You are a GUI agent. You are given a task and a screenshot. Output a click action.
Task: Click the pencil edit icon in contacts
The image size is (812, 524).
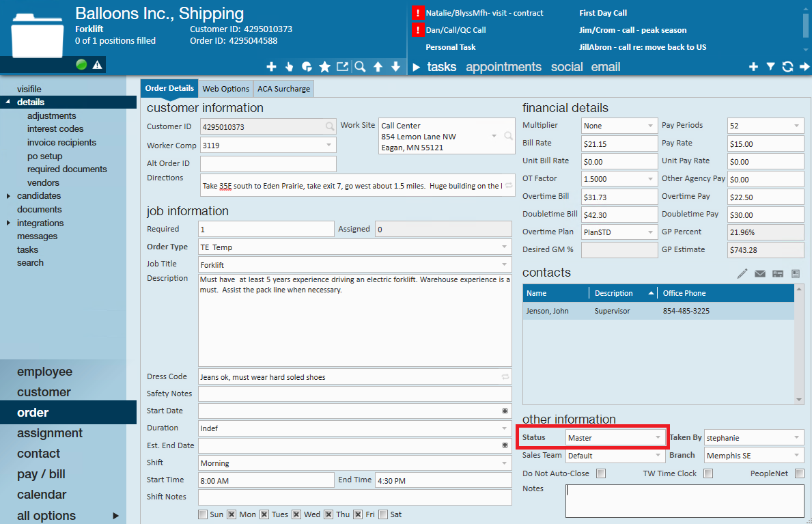(742, 274)
